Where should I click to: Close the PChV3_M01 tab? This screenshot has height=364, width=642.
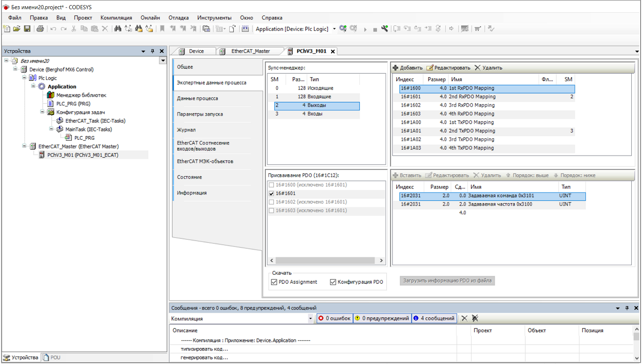(332, 51)
